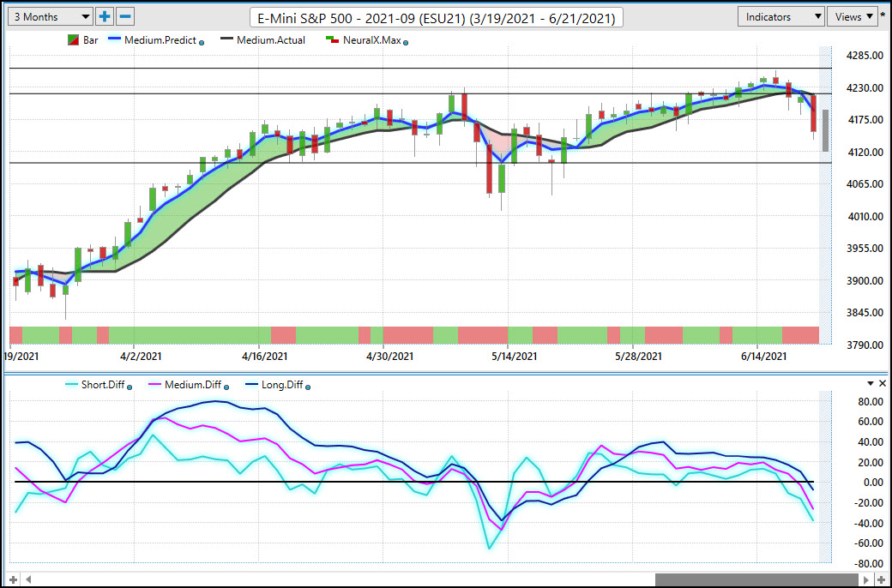Click the 4/30/2021 date axis label
This screenshot has height=588, width=892.
coord(389,357)
